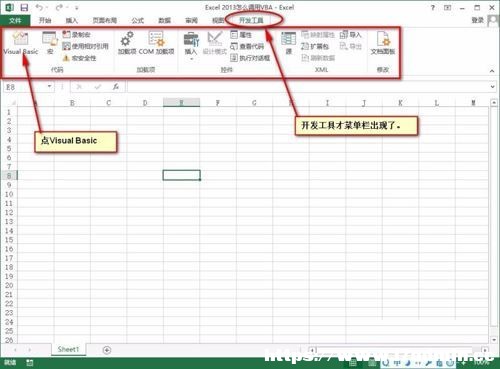Click the Undo arrow
500x369 pixels.
pyautogui.click(x=39, y=7)
